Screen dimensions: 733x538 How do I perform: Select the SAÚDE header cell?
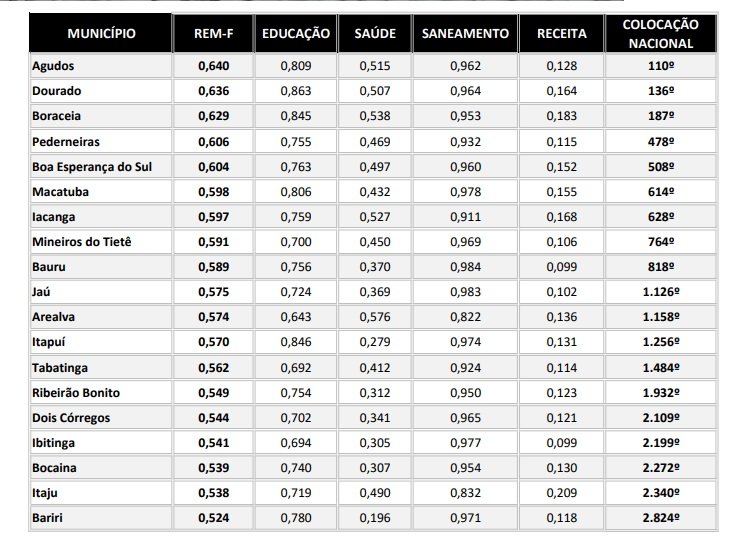(x=375, y=34)
